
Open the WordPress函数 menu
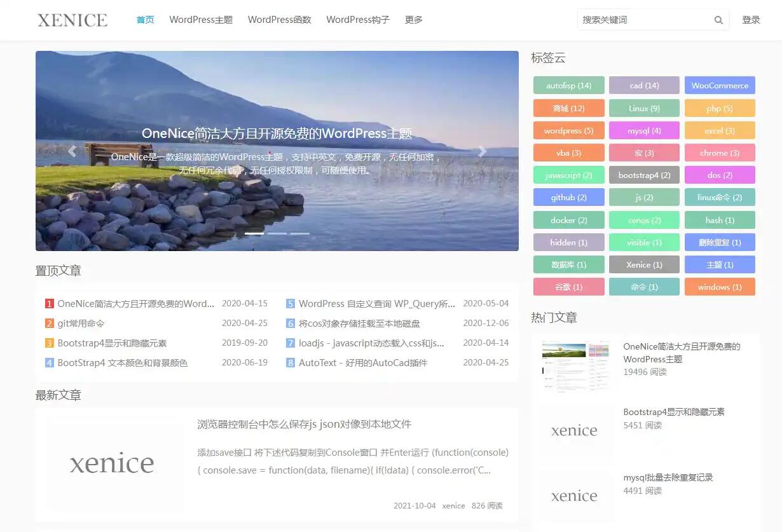pos(279,20)
